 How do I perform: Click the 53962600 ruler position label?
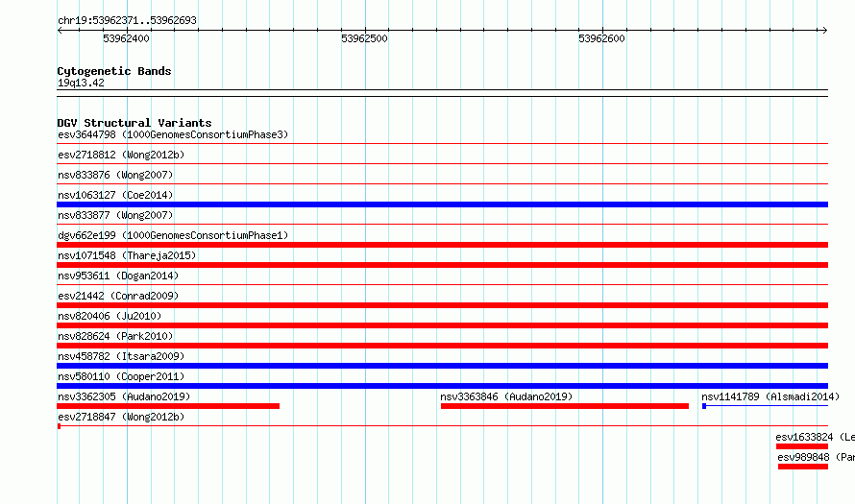pos(601,38)
